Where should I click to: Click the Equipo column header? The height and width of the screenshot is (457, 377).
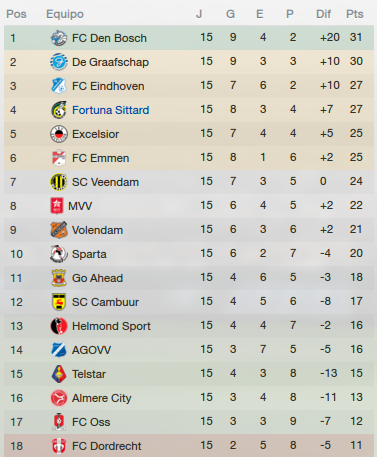tap(65, 14)
